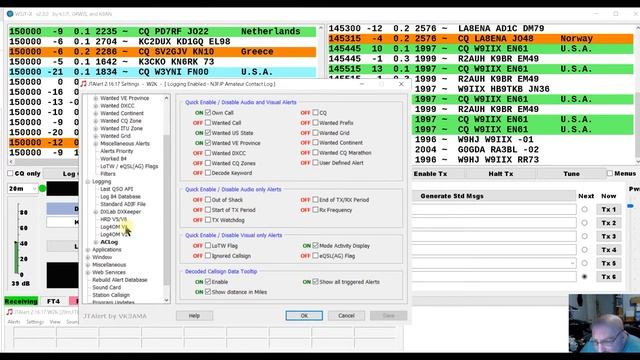Click the JTAlert main window music-note icon
Image resolution: width=640 pixels, height=360 pixels.
tap(9, 312)
